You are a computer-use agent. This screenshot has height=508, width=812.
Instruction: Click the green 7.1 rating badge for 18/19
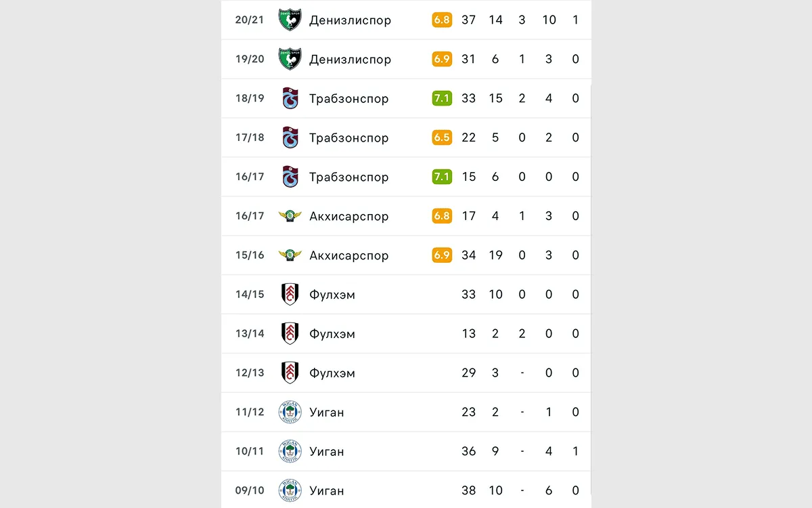click(441, 98)
